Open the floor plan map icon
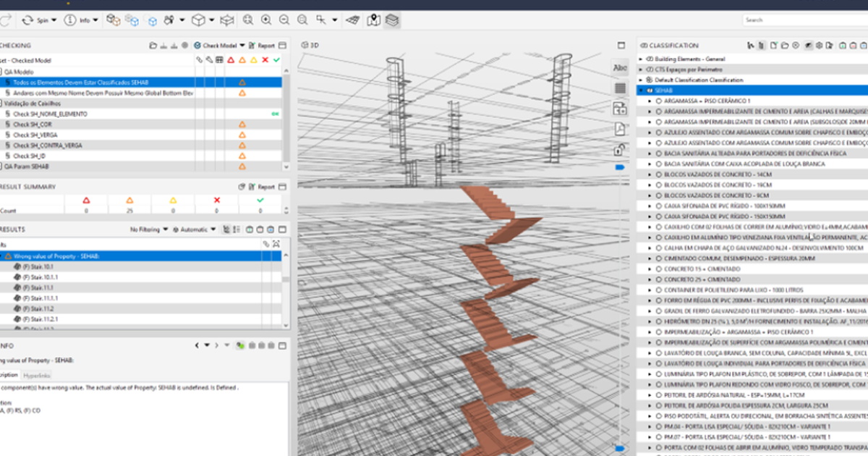This screenshot has height=456, width=868. (373, 20)
